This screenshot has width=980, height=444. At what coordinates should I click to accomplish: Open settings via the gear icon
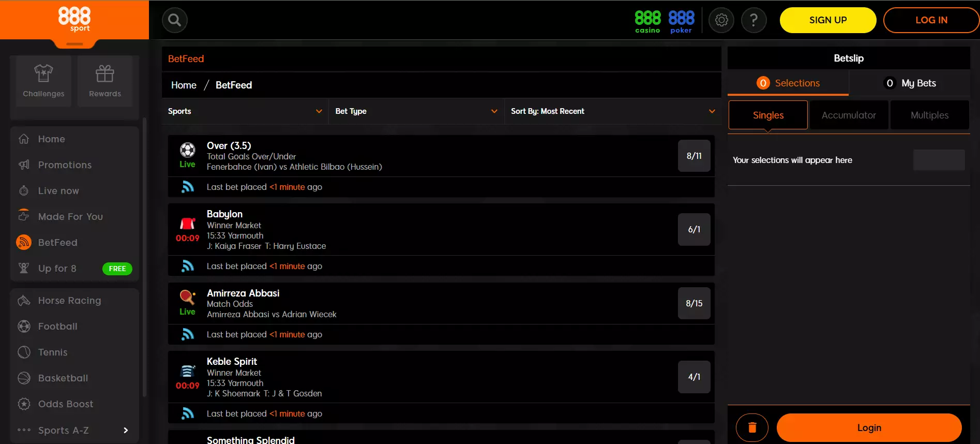721,20
